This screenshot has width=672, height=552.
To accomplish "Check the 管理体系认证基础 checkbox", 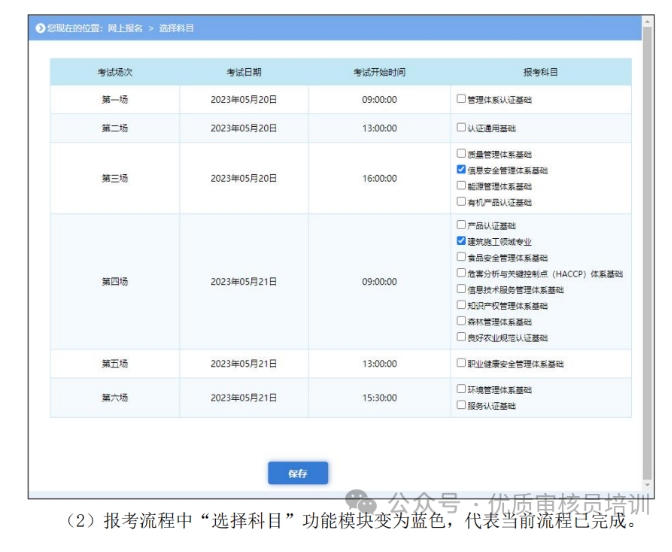I will coord(461,99).
